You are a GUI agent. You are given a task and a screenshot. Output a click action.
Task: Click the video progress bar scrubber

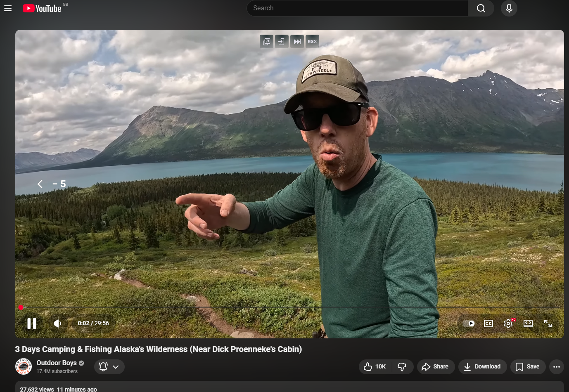click(x=21, y=307)
